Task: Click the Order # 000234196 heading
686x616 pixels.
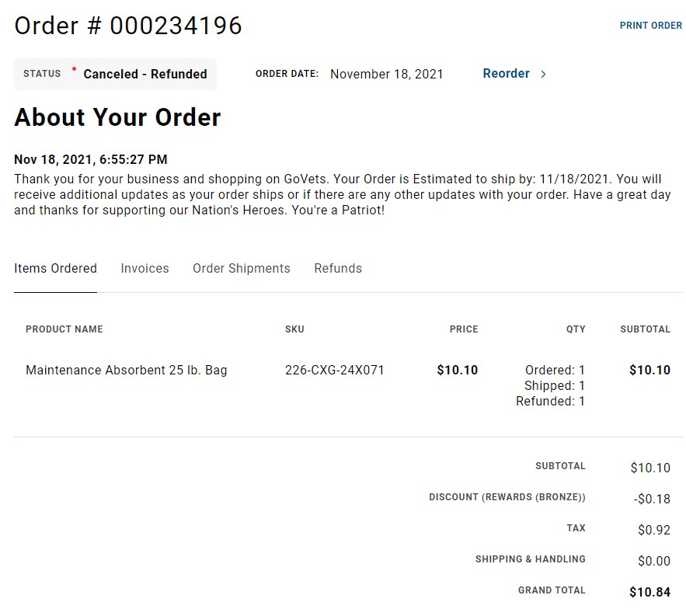Action: tap(128, 26)
